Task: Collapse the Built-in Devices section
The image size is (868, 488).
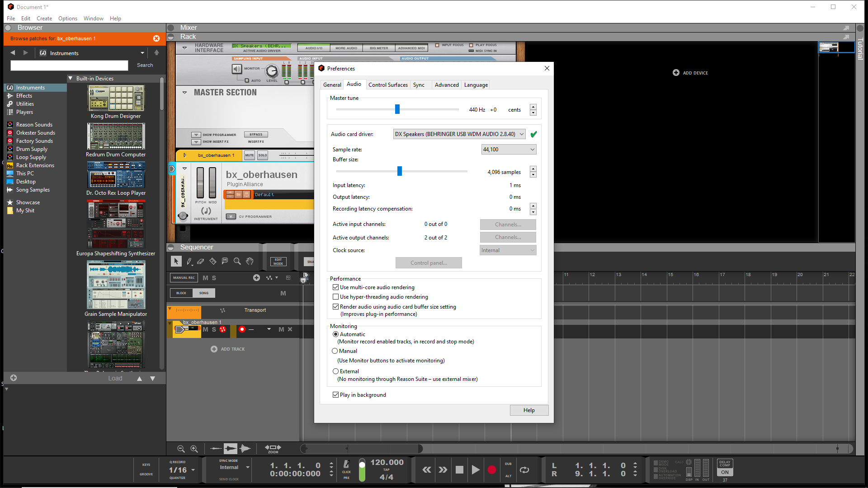Action: [x=71, y=79]
